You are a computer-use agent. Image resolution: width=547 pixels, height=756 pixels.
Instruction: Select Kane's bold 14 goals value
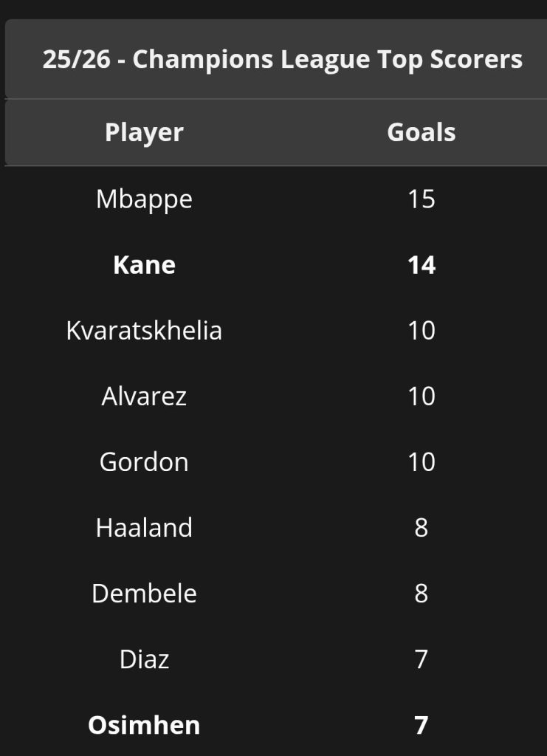click(422, 265)
